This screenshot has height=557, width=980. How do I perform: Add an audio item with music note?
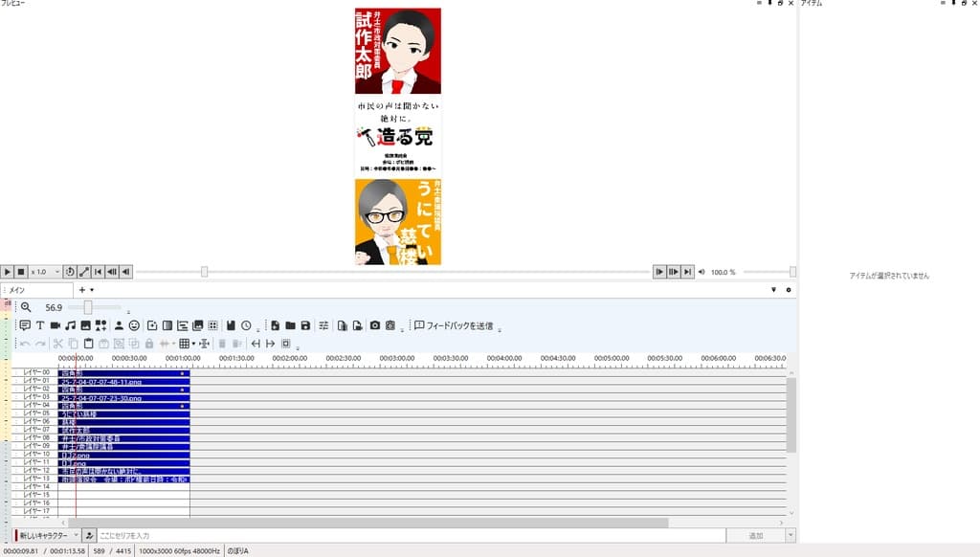coord(71,325)
